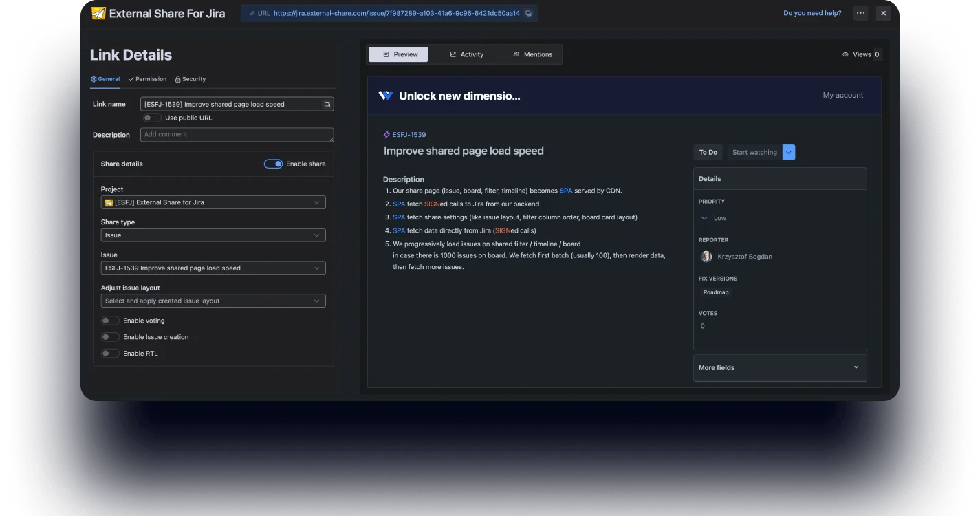Open the three-dots more options menu
Viewport: 980px width, 516px height.
[x=860, y=13]
